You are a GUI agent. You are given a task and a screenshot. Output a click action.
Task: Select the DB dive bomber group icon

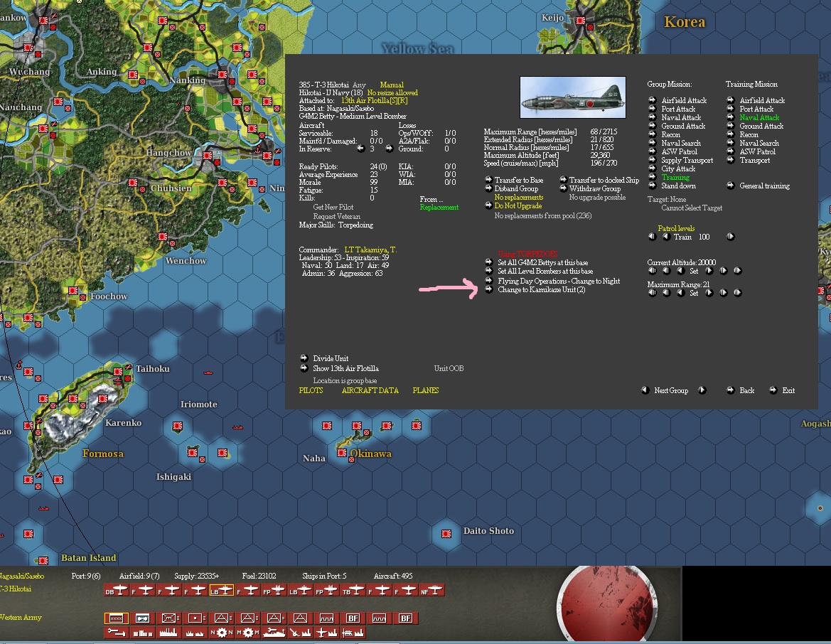tap(117, 591)
